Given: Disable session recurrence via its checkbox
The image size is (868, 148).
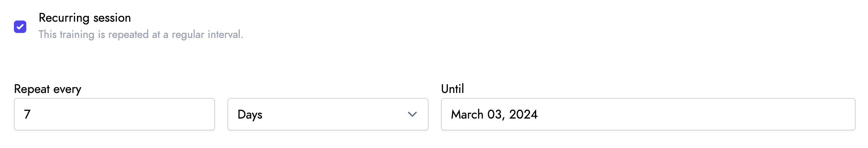Looking at the screenshot, I should 20,27.
